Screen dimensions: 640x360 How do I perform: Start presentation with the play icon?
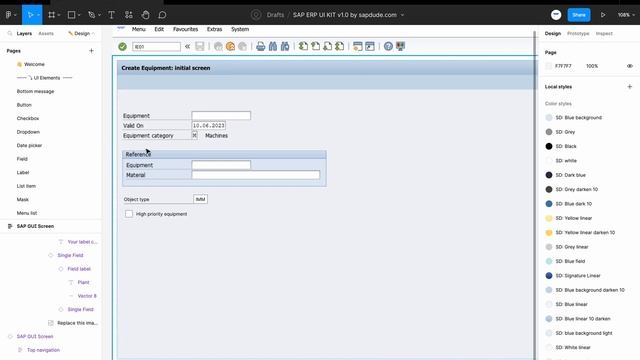click(x=603, y=15)
